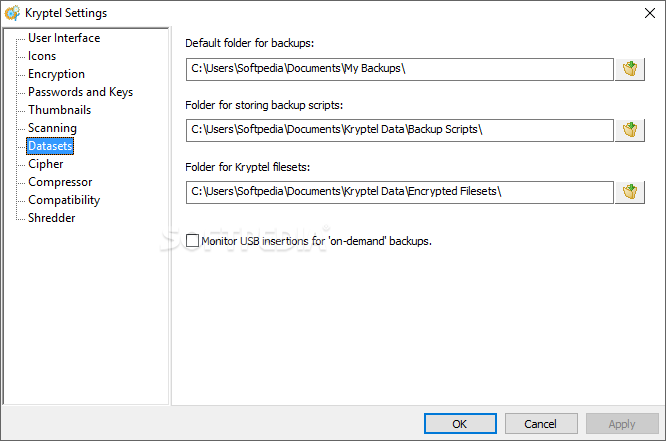
Task: Edit the backup scripts folder path field
Action: [400, 130]
